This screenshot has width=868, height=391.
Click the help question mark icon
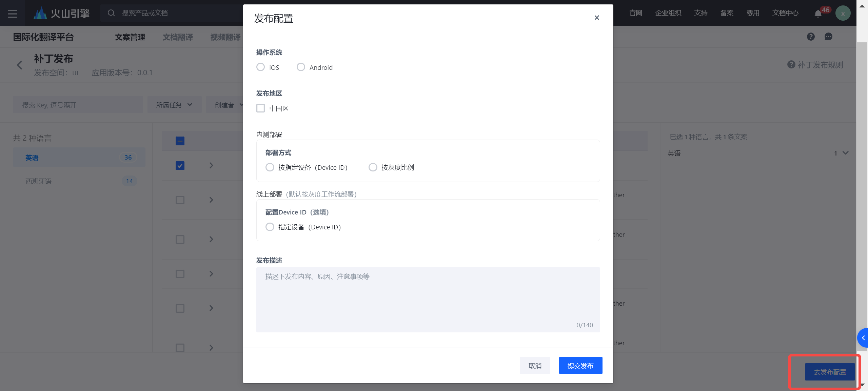point(811,37)
